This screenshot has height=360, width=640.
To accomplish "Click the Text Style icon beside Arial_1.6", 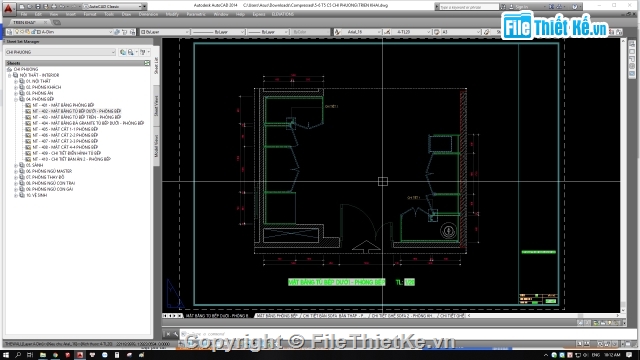I will click(338, 32).
